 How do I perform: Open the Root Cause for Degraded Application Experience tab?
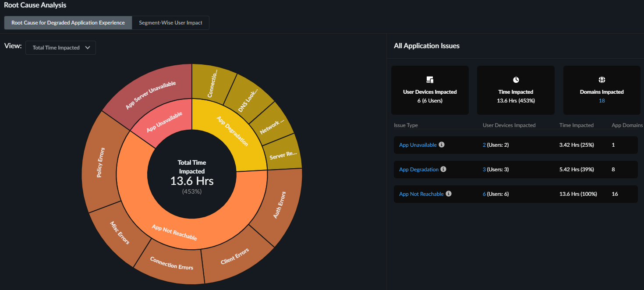(x=68, y=23)
